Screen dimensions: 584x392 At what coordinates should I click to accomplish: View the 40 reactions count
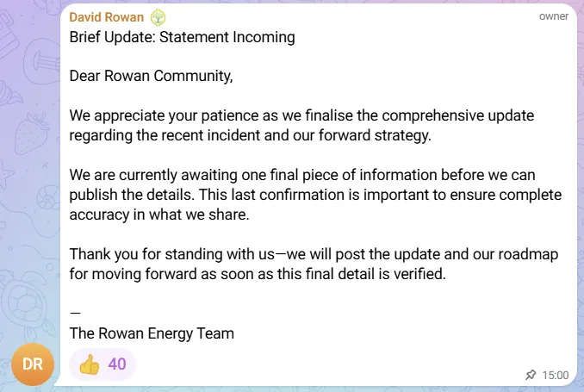[x=117, y=364]
